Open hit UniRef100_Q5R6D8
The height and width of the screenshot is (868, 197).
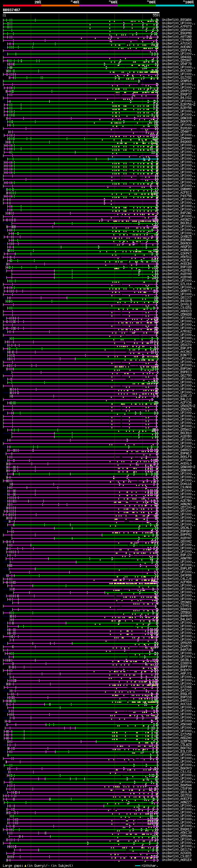tap(177, 314)
